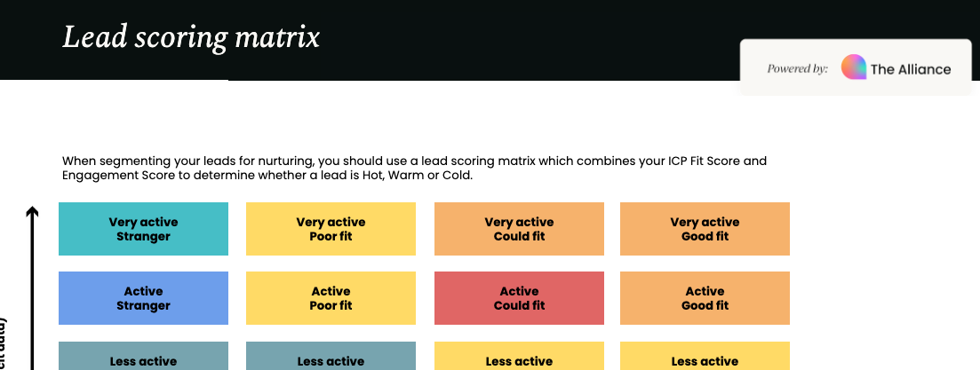Select the Active Stranger blue box
Viewport: 980px width, 370px height.
[143, 298]
